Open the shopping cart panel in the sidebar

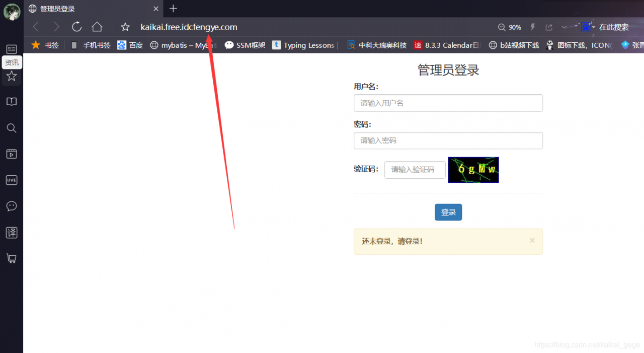pyautogui.click(x=12, y=258)
